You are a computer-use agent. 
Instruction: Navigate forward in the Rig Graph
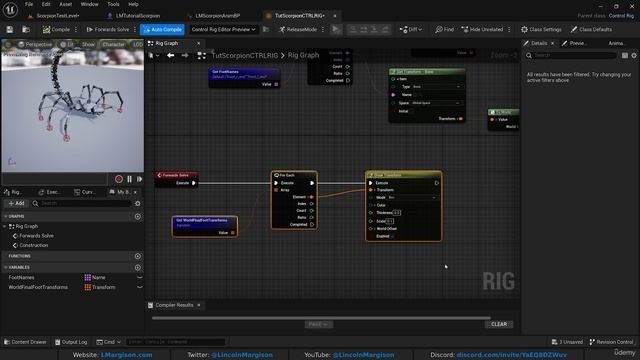pyautogui.click(x=185, y=55)
